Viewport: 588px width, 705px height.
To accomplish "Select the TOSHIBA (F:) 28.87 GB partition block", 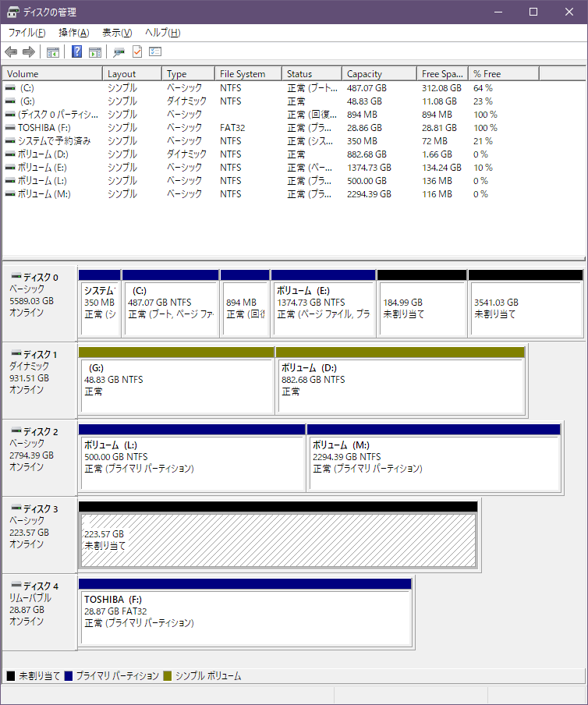I will pyautogui.click(x=245, y=612).
